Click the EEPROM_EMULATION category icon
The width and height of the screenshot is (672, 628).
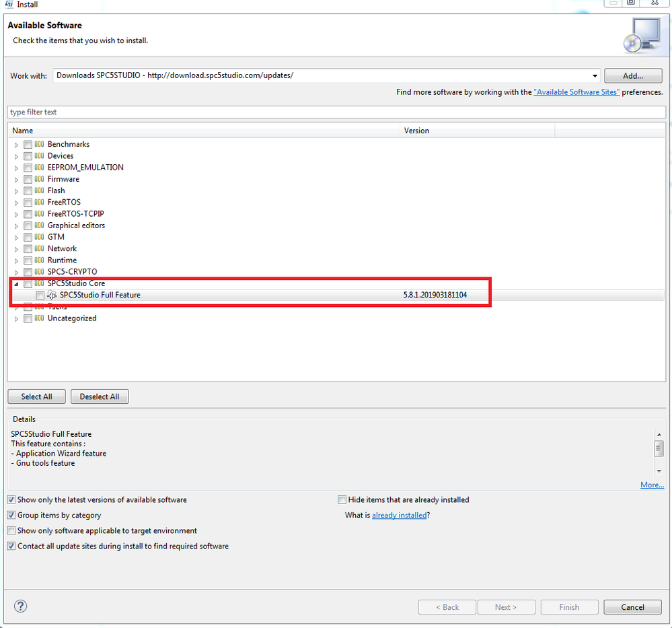[x=39, y=168]
